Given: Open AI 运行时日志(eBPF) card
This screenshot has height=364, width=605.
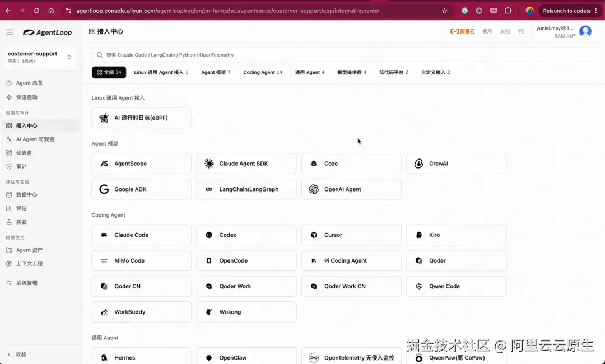Looking at the screenshot, I should [142, 118].
